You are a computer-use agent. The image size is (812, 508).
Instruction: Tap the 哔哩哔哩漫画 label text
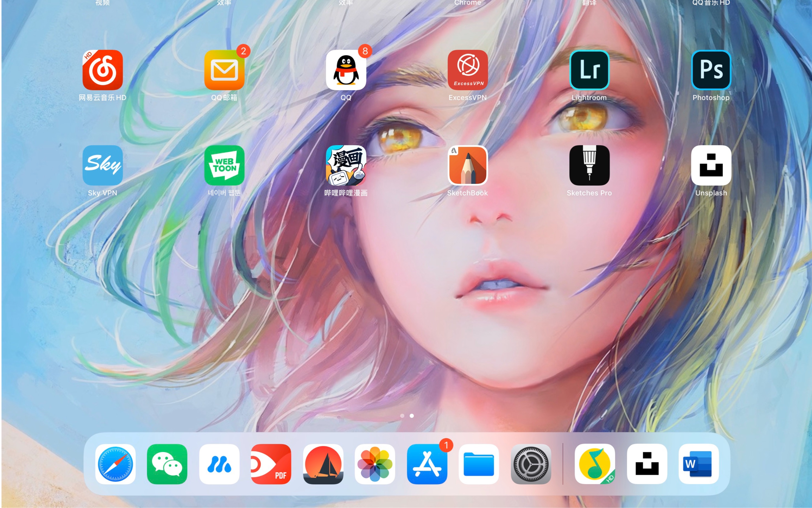(346, 193)
